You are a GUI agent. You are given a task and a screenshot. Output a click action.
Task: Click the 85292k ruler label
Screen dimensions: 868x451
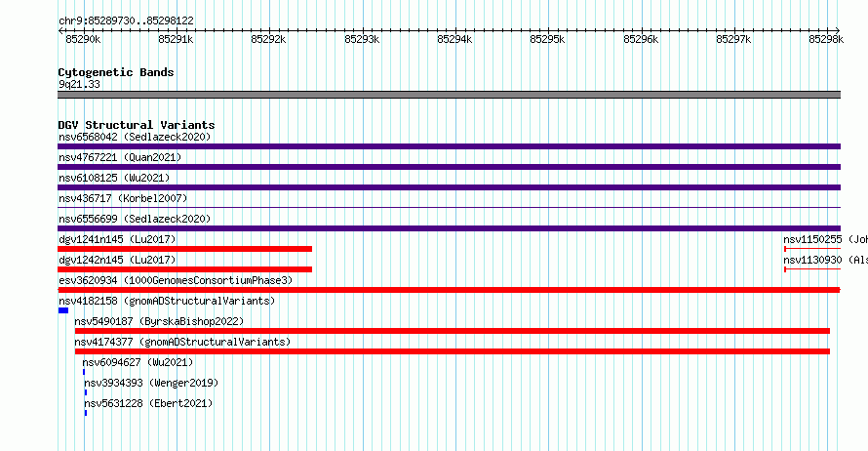(268, 39)
